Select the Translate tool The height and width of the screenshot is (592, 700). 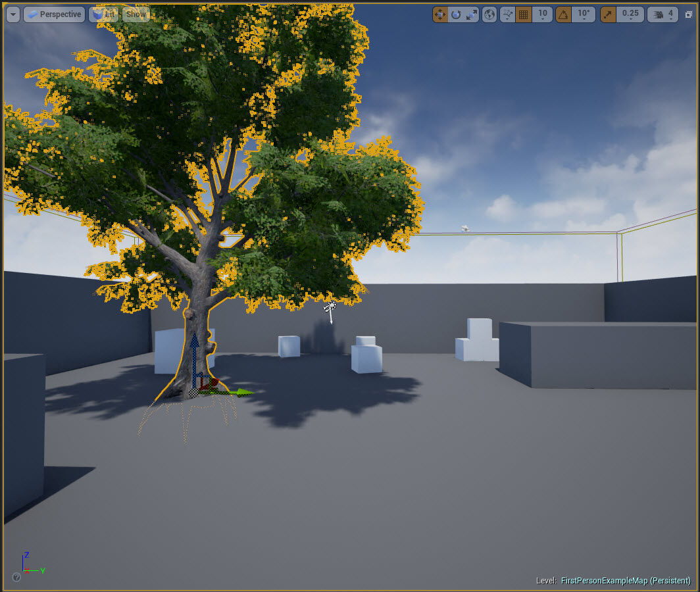tap(439, 14)
